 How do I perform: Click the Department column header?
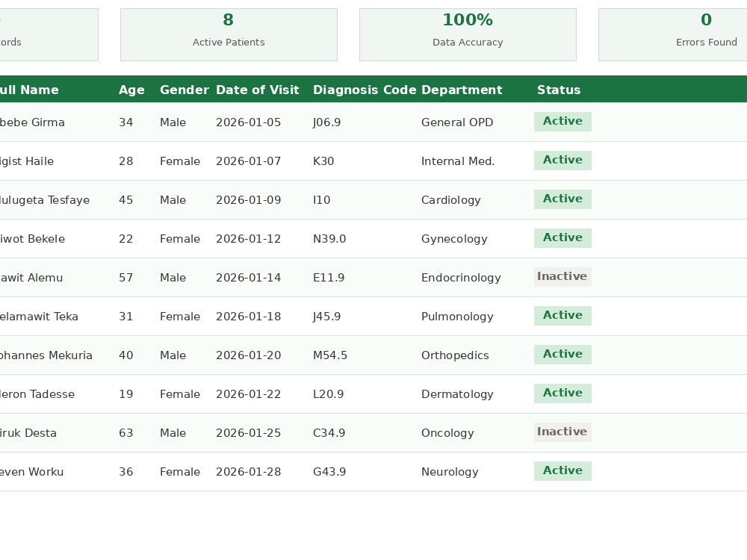tap(462, 90)
